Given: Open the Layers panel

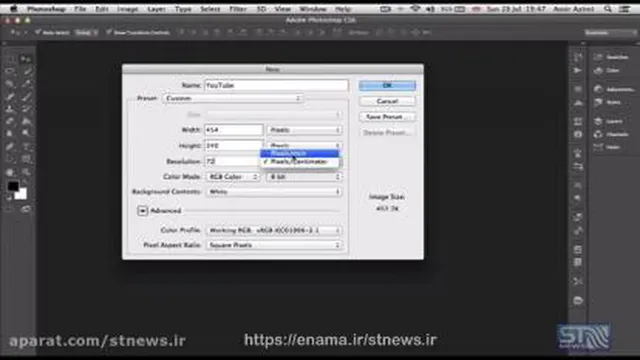Looking at the screenshot, I should pyautogui.click(x=609, y=121).
